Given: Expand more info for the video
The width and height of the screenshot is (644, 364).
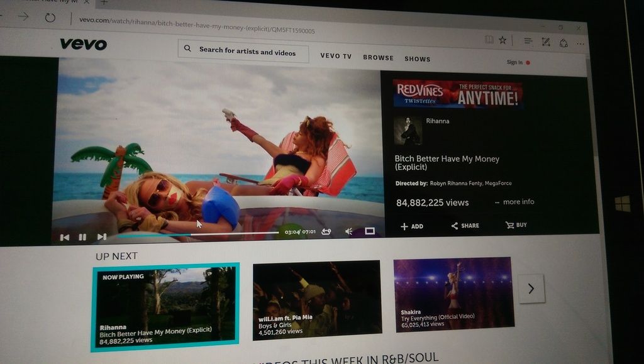Looking at the screenshot, I should [x=514, y=202].
